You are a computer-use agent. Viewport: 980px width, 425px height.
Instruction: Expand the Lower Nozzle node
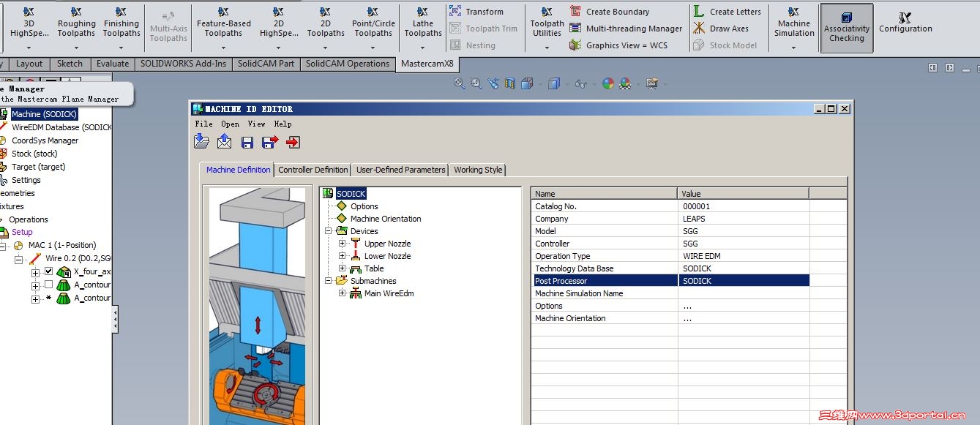(342, 256)
